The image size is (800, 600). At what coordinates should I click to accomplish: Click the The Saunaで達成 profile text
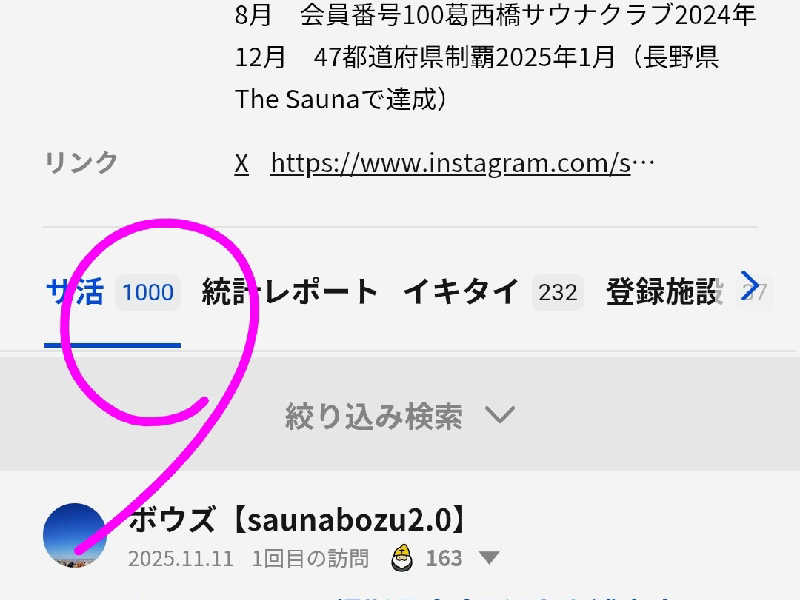click(341, 99)
